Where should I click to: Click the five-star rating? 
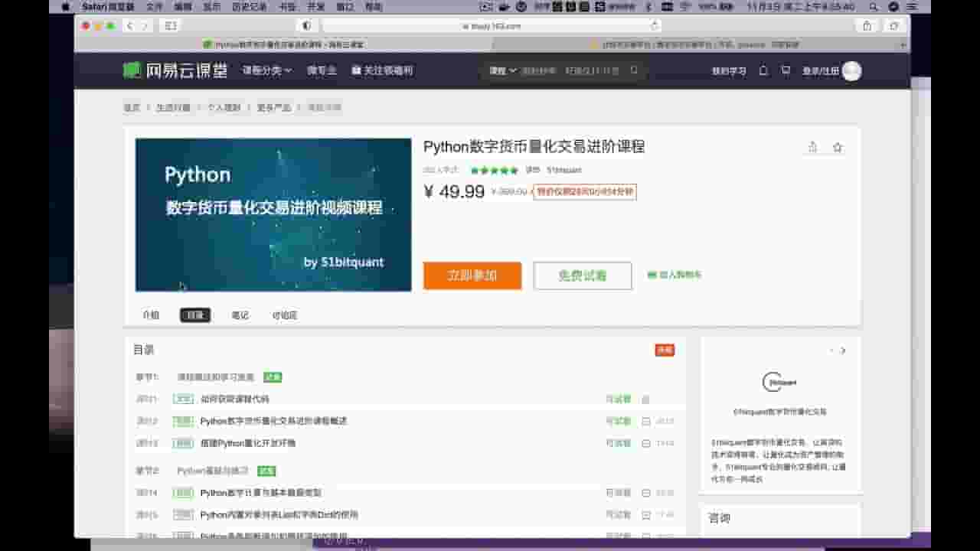click(494, 170)
